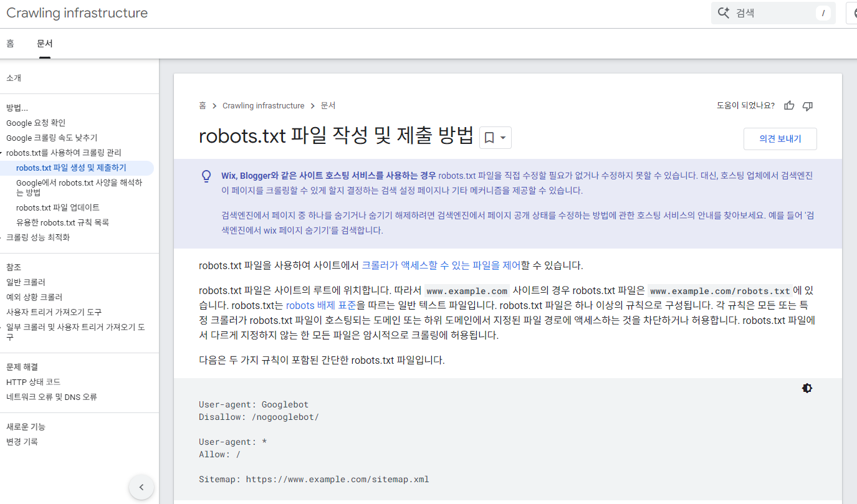
Task: Collapse 'robots.txt를 사용하여 크롤링 관리' section
Action: [x=2, y=153]
